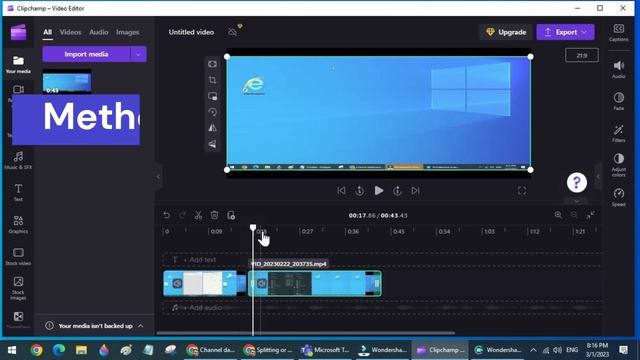Fit timeline to screen icon
The width and height of the screenshot is (640, 360).
click(x=590, y=215)
